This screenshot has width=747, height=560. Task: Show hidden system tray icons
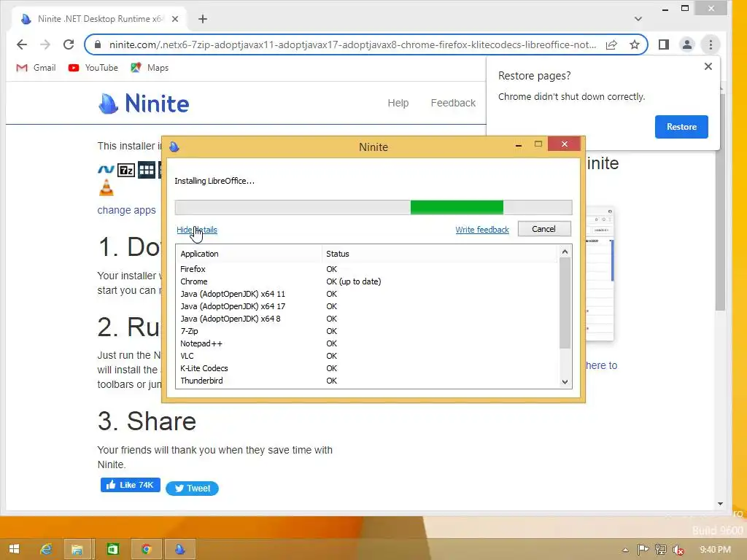tap(625, 550)
